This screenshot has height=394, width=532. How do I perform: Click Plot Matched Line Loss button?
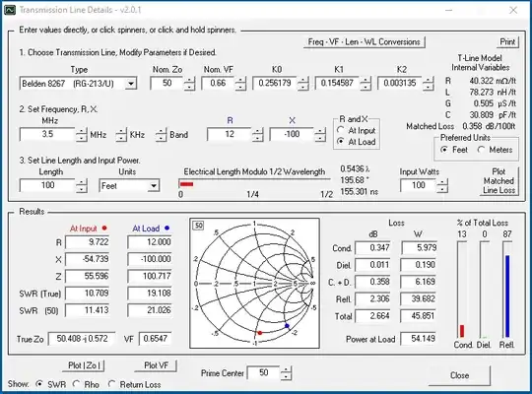click(499, 181)
